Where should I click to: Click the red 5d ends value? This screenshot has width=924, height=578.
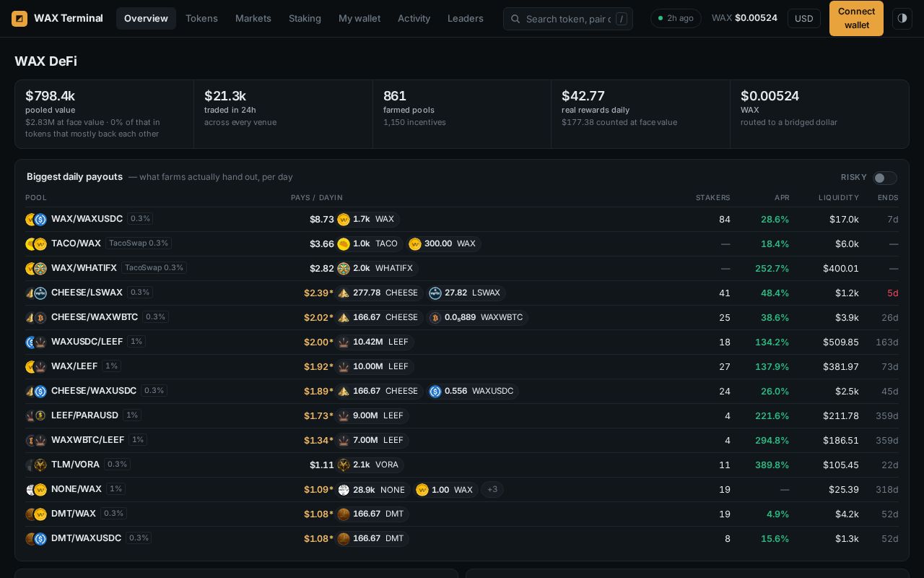coord(893,293)
